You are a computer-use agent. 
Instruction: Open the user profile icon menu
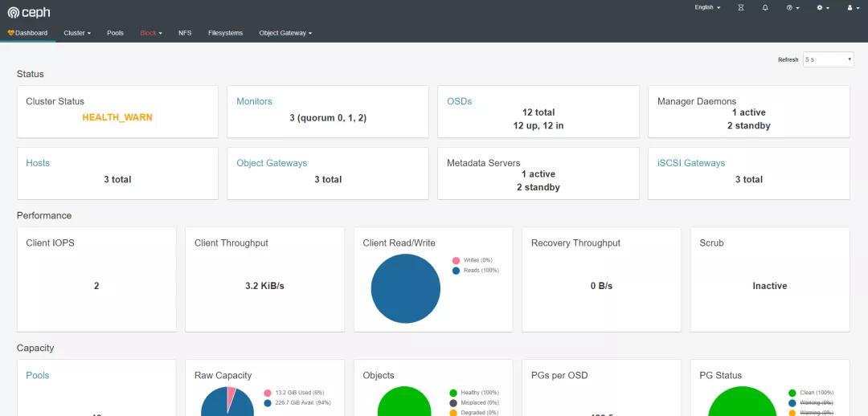tap(853, 8)
